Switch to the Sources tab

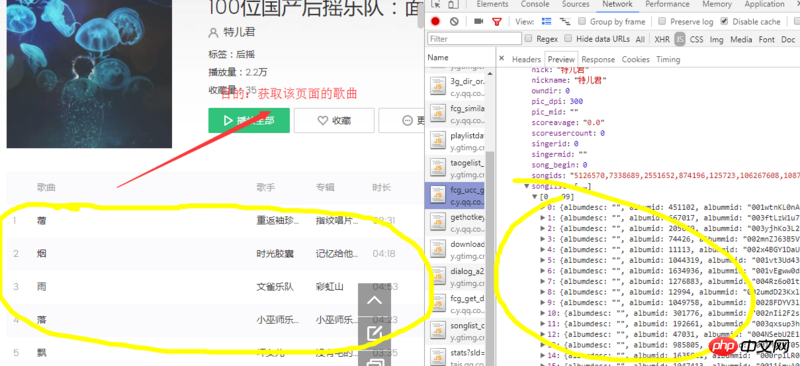tap(576, 4)
